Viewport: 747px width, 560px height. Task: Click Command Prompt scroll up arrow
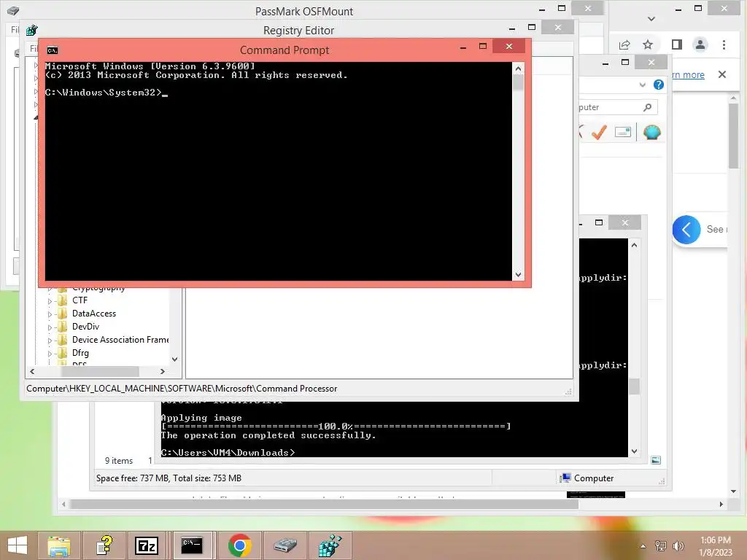[519, 69]
